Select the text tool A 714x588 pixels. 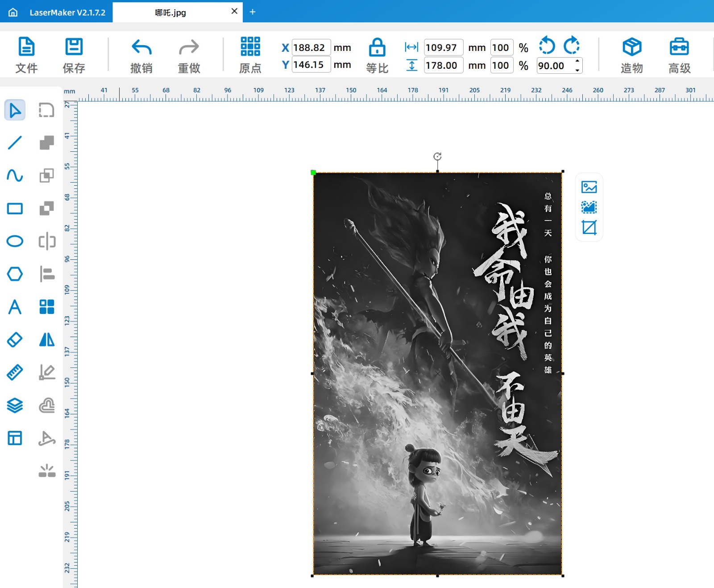pyautogui.click(x=15, y=307)
